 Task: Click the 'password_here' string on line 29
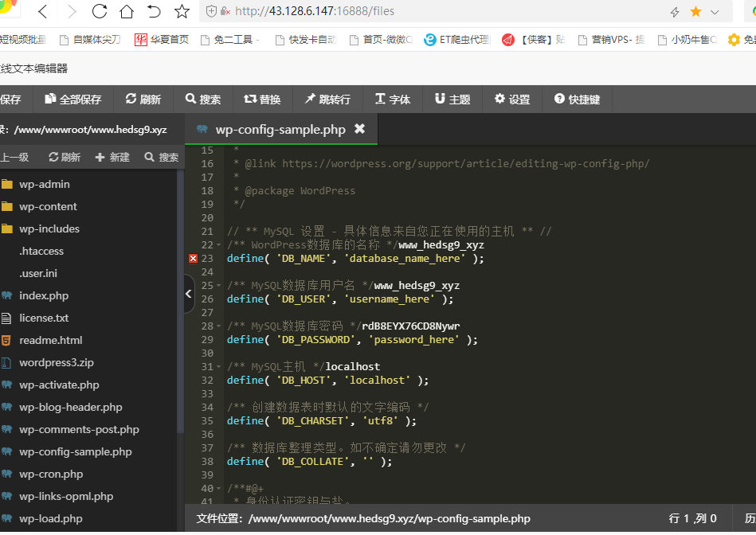pos(413,340)
